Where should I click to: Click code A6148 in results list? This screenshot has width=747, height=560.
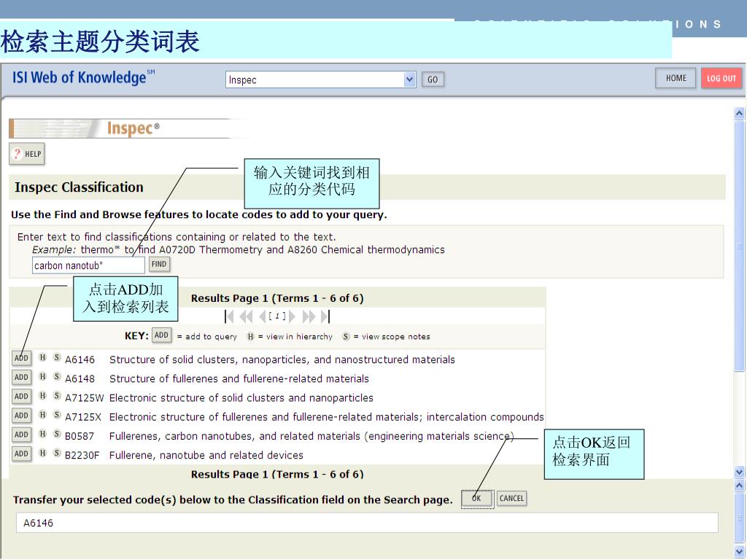click(80, 378)
